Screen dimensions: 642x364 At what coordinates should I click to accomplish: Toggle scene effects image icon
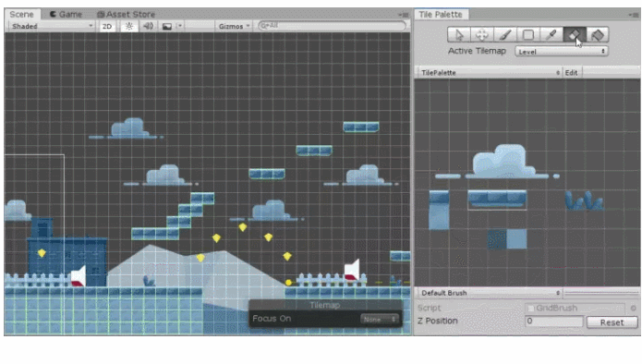point(167,26)
